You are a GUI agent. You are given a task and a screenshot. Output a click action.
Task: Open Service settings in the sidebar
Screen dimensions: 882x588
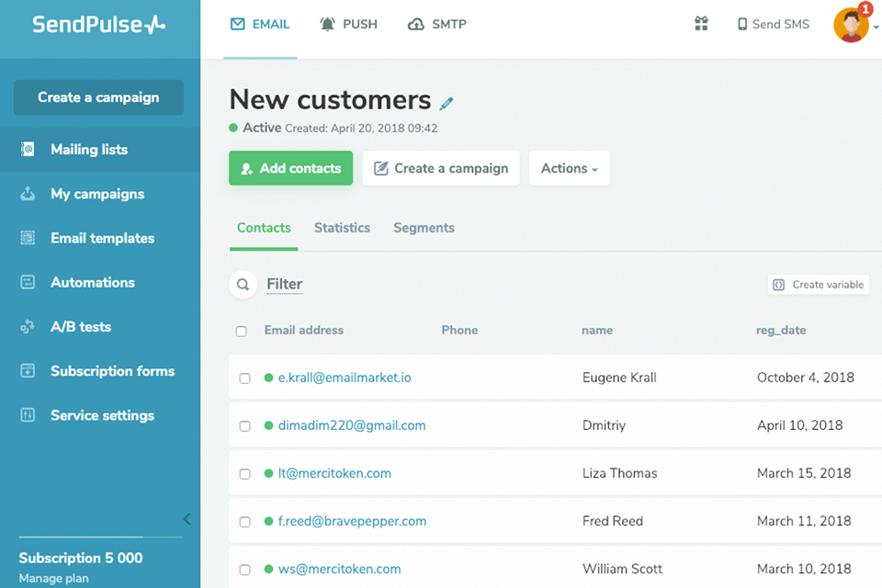tap(100, 415)
